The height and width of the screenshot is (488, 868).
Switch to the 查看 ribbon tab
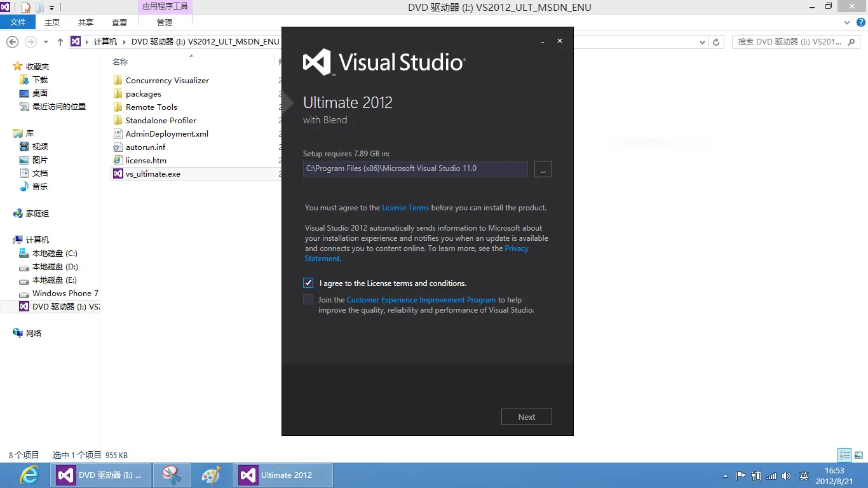tap(119, 22)
